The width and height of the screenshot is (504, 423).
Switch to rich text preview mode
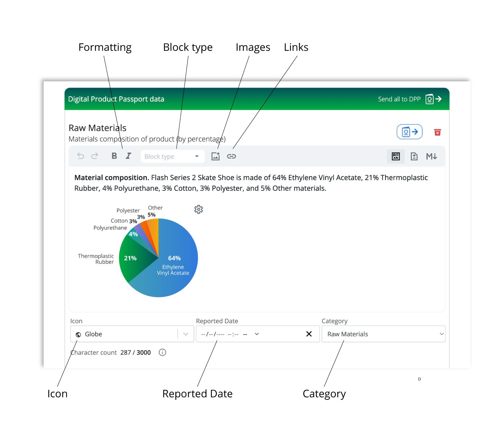pyautogui.click(x=396, y=156)
